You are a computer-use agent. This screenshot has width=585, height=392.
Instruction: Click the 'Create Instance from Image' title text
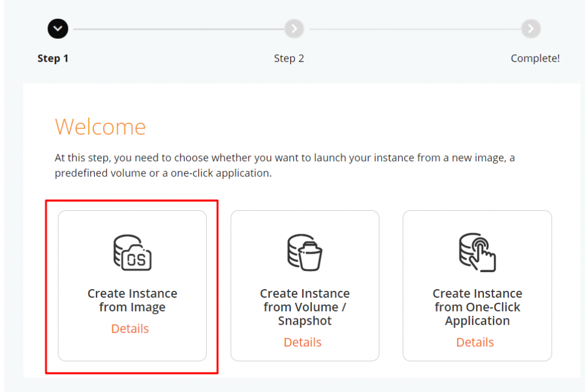(133, 300)
